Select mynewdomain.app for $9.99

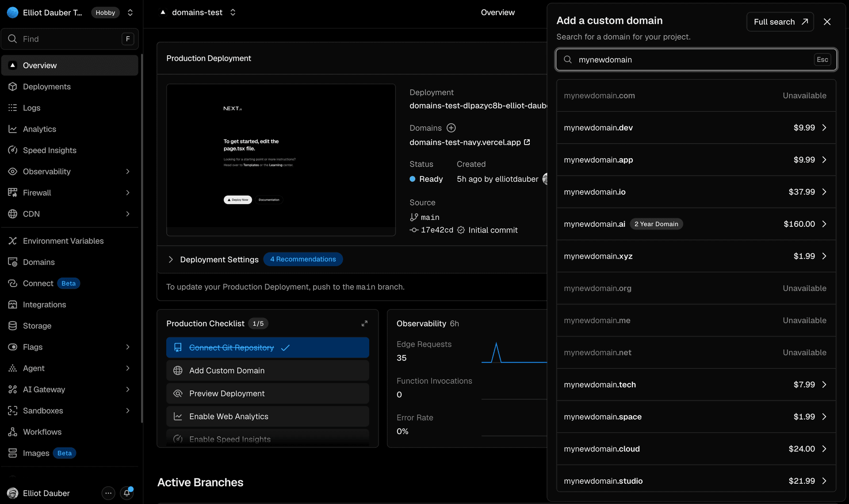[x=696, y=160]
